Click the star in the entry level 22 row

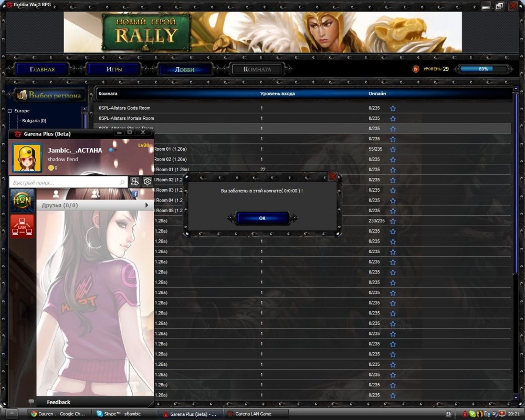(x=393, y=170)
